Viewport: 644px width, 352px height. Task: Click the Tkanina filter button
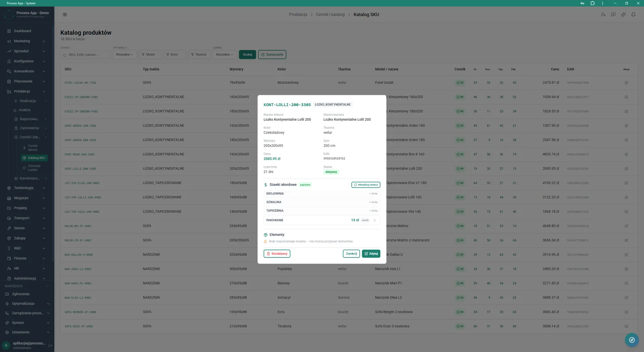click(198, 55)
